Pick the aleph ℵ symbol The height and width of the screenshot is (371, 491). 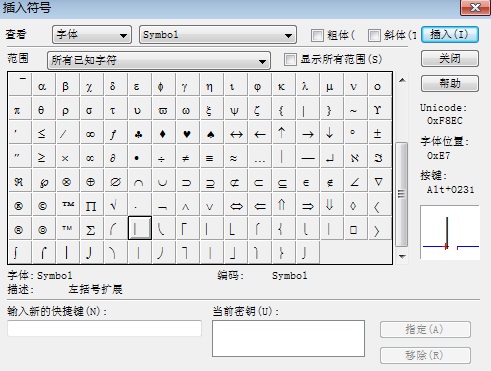click(x=355, y=156)
